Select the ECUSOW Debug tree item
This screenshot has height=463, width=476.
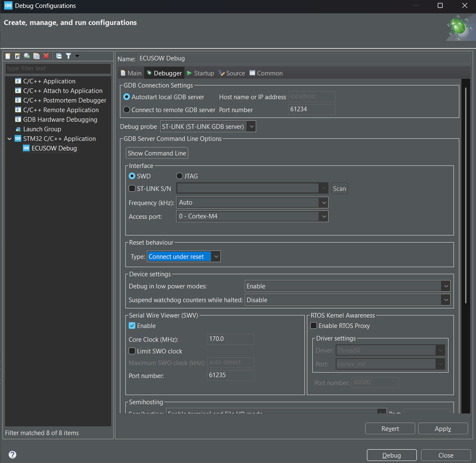(x=51, y=148)
